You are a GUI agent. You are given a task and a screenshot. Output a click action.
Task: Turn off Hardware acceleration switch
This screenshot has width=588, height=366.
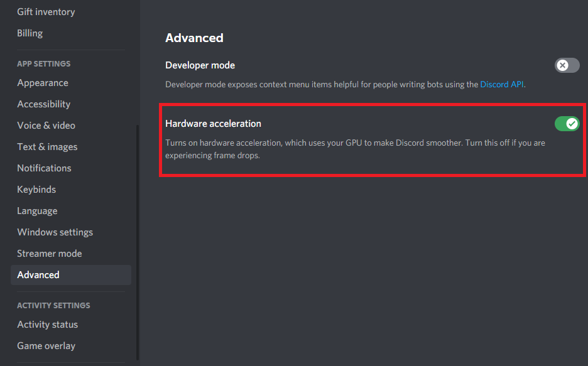click(567, 124)
